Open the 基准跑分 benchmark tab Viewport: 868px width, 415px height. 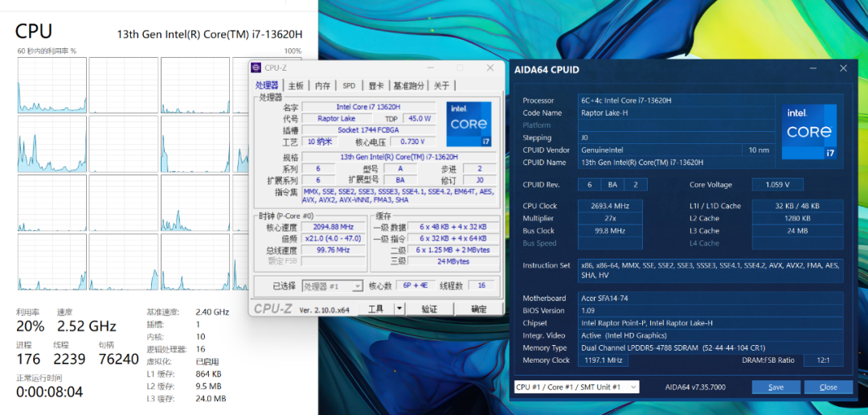(409, 85)
